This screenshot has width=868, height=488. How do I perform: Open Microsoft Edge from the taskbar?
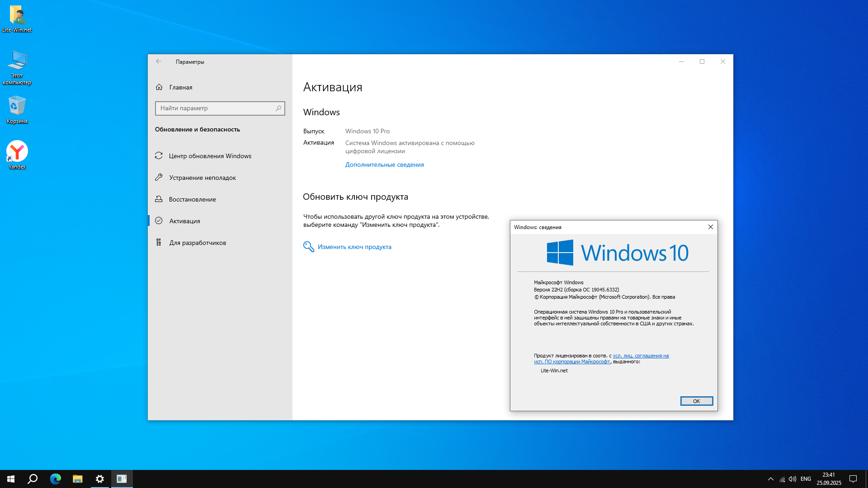pyautogui.click(x=56, y=479)
